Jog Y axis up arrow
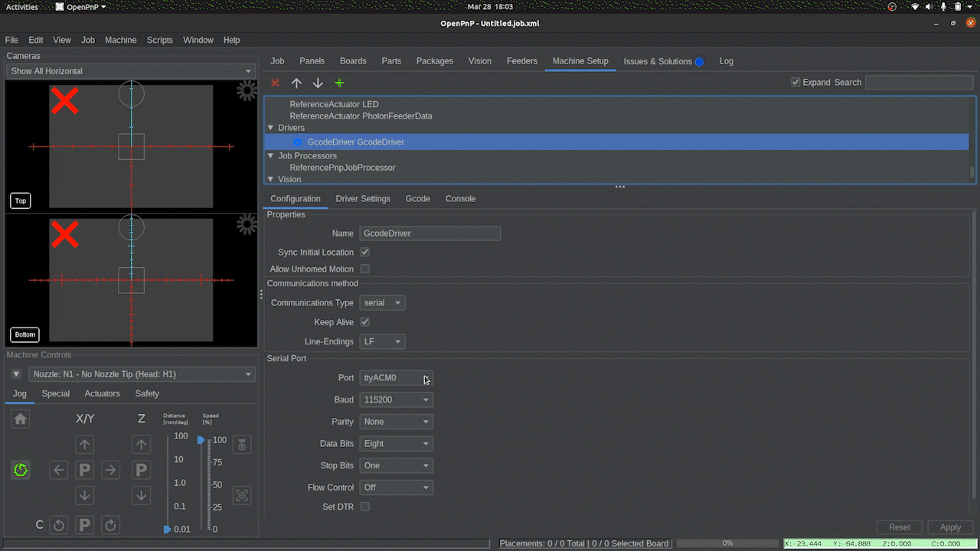This screenshot has width=980, height=551. click(x=85, y=444)
